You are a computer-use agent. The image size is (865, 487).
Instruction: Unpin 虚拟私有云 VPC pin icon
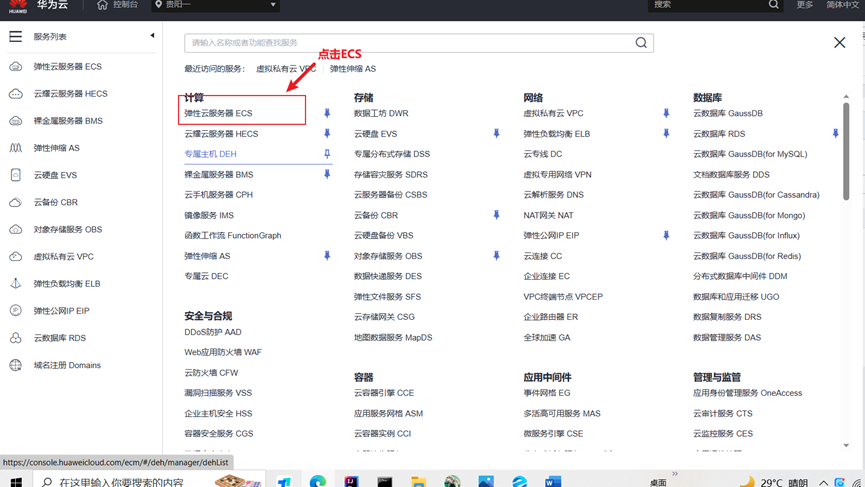[x=666, y=113]
